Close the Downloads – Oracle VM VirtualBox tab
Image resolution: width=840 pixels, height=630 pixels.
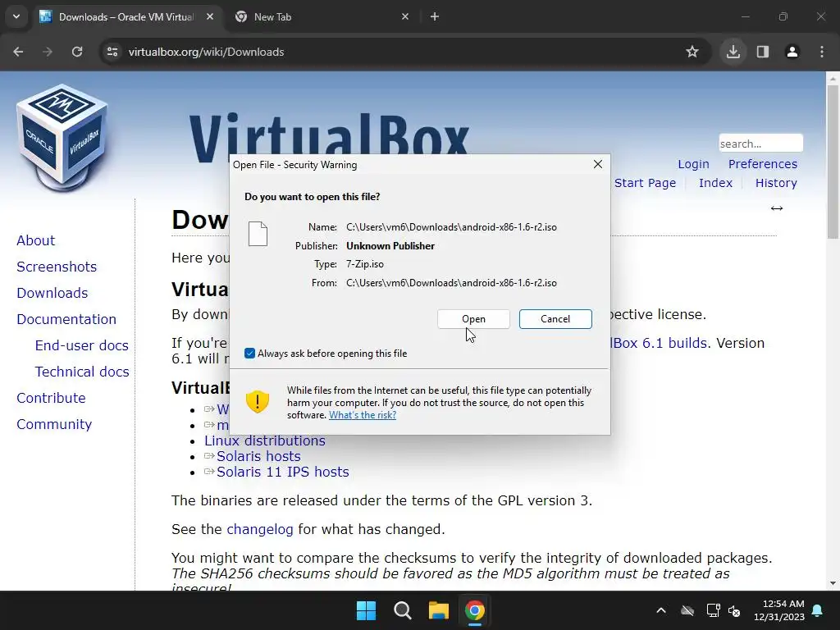pyautogui.click(x=210, y=16)
